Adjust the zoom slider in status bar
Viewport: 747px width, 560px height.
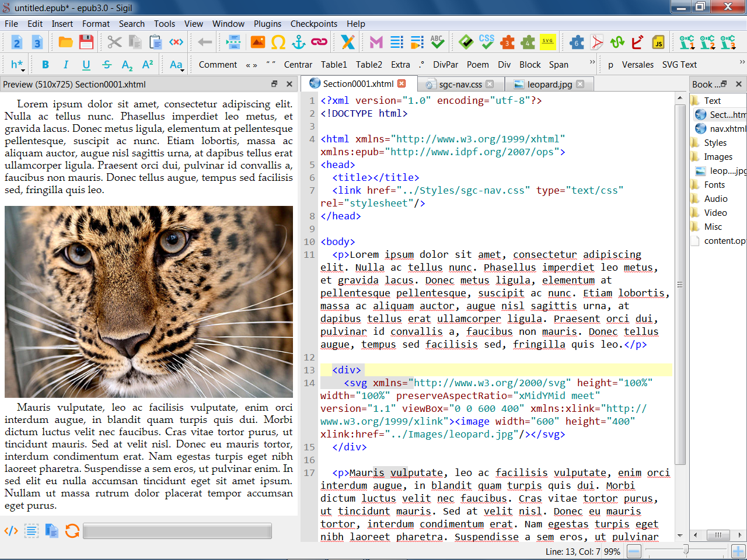[x=686, y=551]
